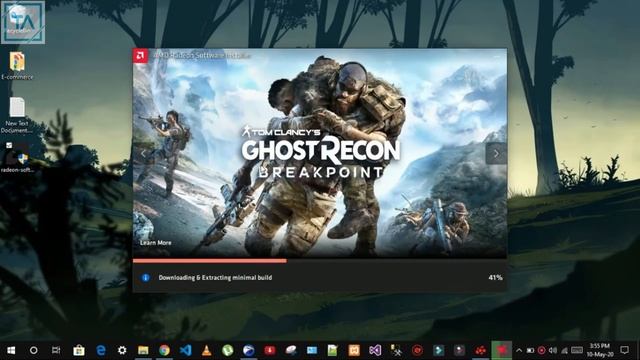640x360 pixels.
Task: Open VLC media player from taskbar
Action: click(207, 350)
